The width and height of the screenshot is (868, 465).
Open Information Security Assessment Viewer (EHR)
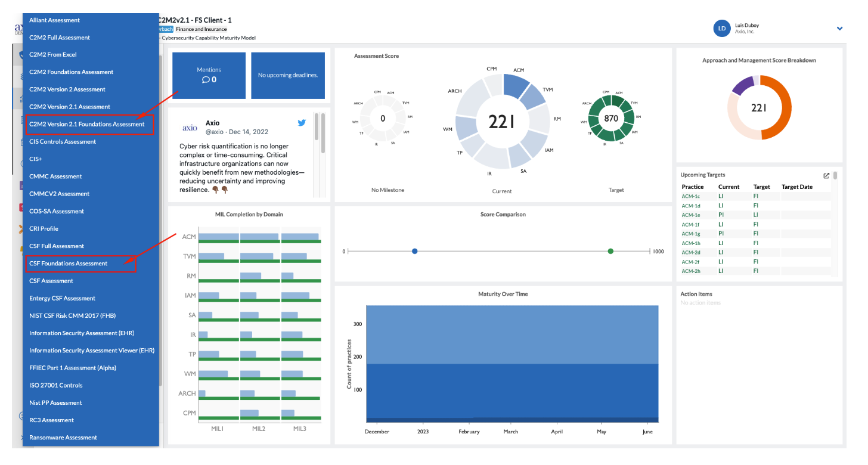(x=92, y=351)
